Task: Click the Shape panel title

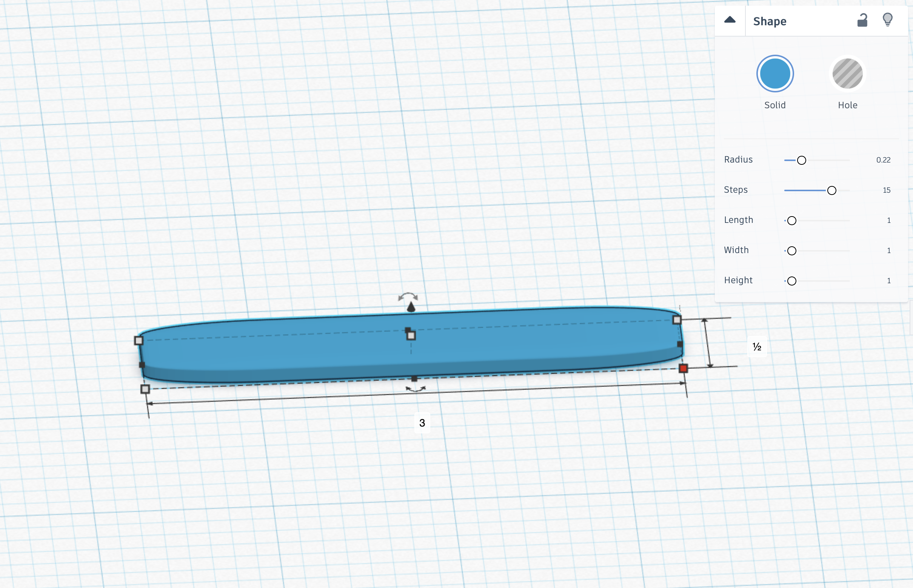Action: 769,21
